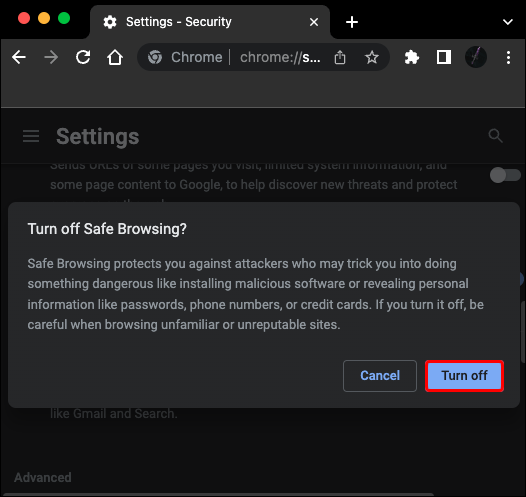This screenshot has width=526, height=497.
Task: Click the forward navigation arrow
Action: [51, 57]
